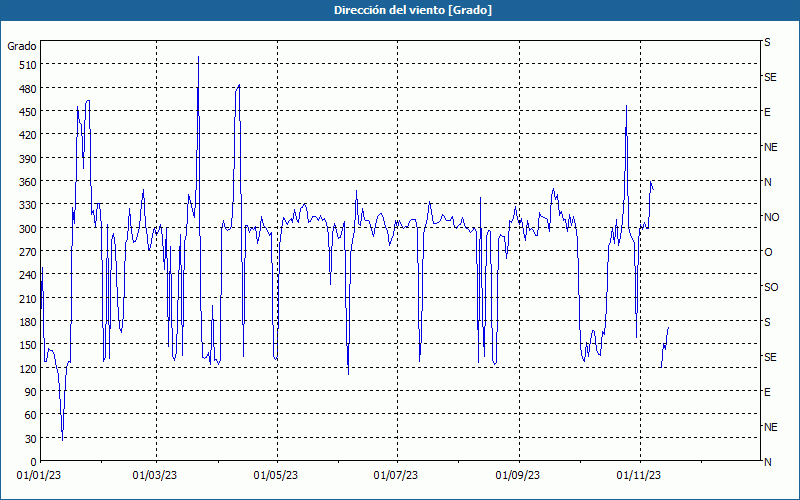Click the 270 degree axis label

pyautogui.click(x=28, y=252)
